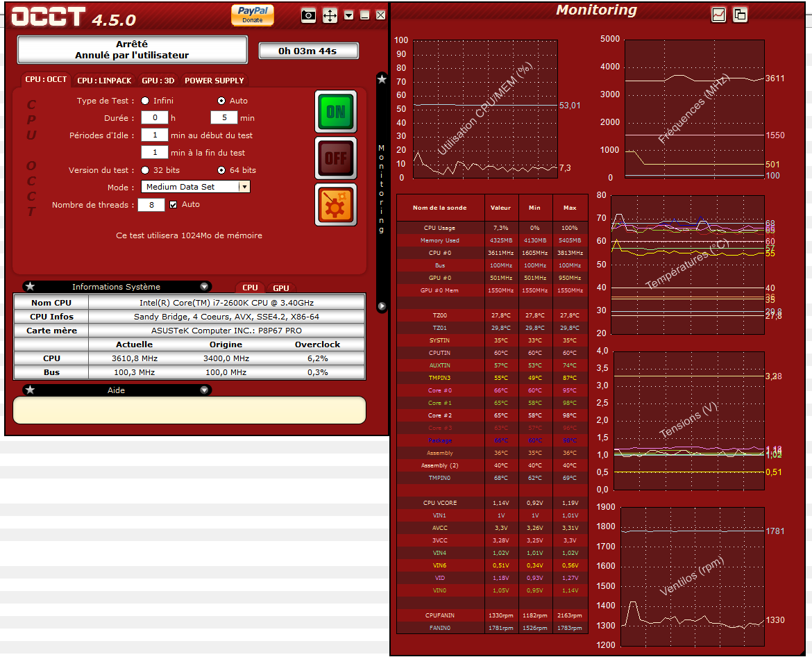Select the CPU Usage sensor row
The width and height of the screenshot is (812, 657).
[x=493, y=228]
